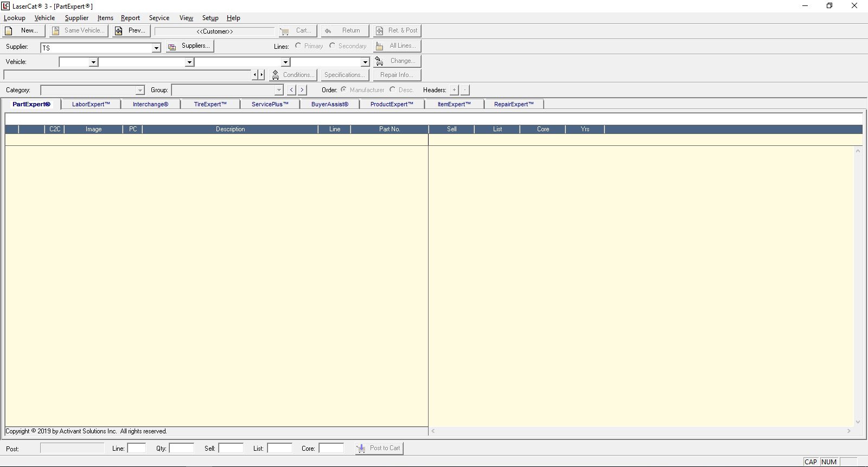The width and height of the screenshot is (868, 467).
Task: Open the Items menu
Action: click(105, 18)
